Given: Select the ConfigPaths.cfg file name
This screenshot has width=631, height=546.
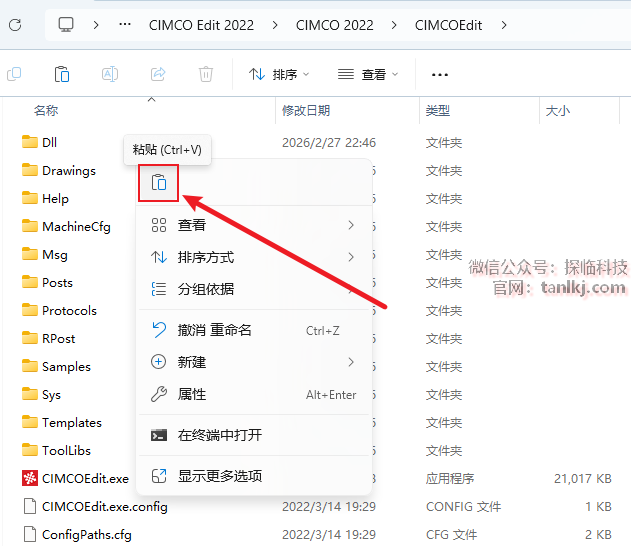Looking at the screenshot, I should coord(87,534).
